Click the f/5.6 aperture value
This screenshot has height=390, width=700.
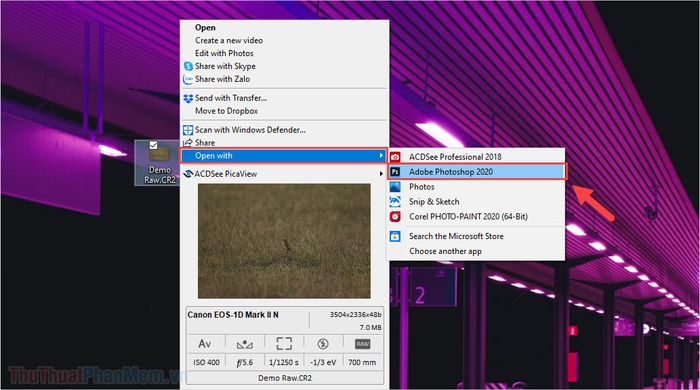pyautogui.click(x=245, y=363)
